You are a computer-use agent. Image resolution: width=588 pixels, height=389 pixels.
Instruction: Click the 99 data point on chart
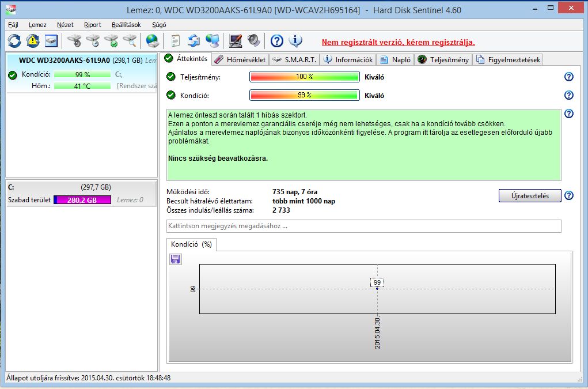(377, 289)
